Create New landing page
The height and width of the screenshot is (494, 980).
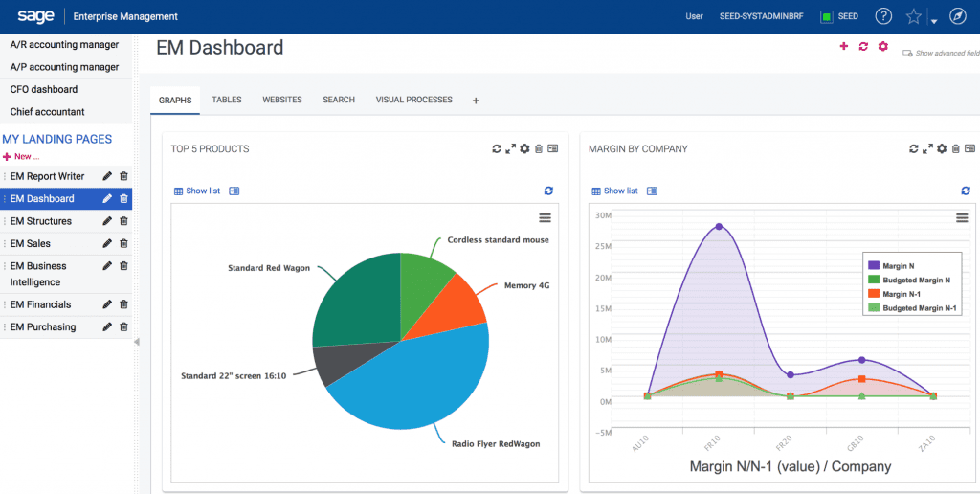[x=22, y=157]
